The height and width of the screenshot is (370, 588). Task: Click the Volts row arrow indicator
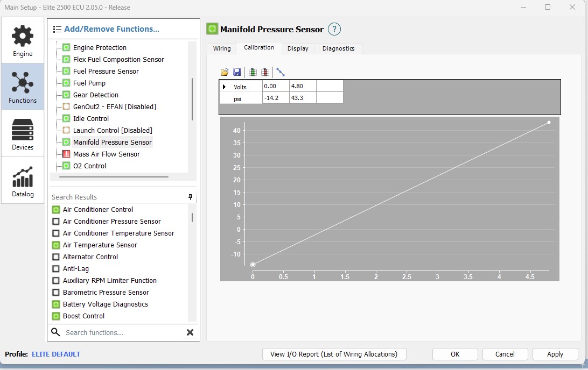pos(225,87)
